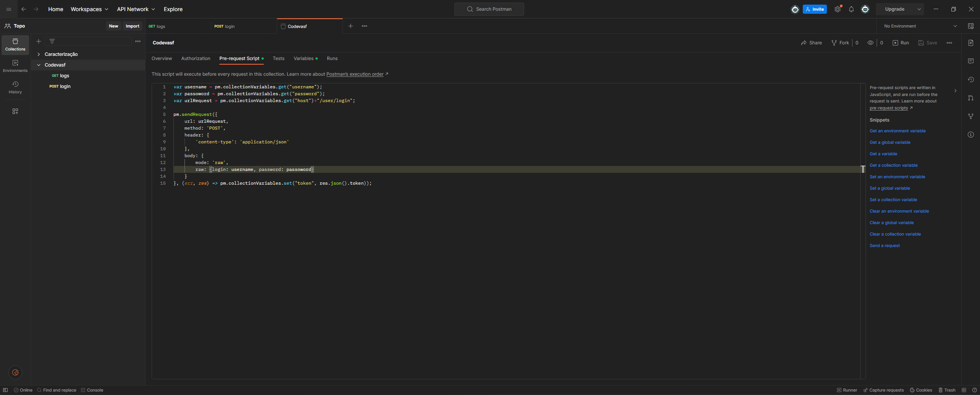Viewport: 980px width, 395px height.
Task: Click the Invite button
Action: click(815, 9)
